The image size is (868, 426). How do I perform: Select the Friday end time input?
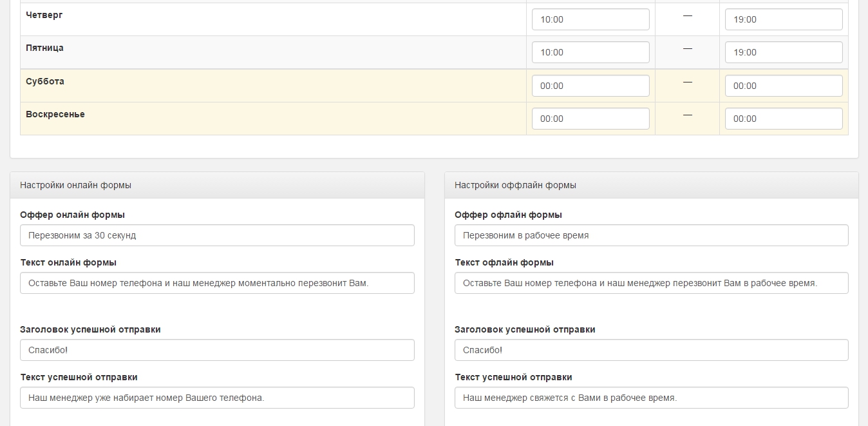[x=784, y=52]
